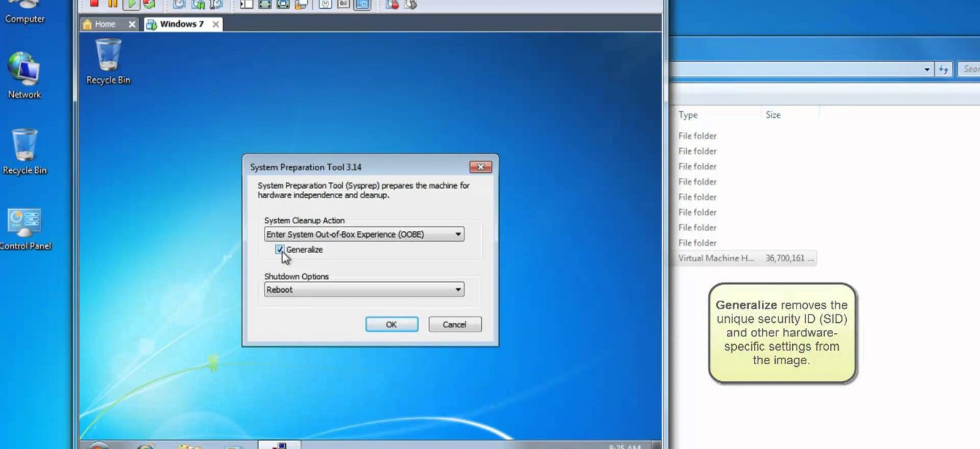The height and width of the screenshot is (449, 980).
Task: Click the reset VM toolbar icon
Action: click(149, 4)
